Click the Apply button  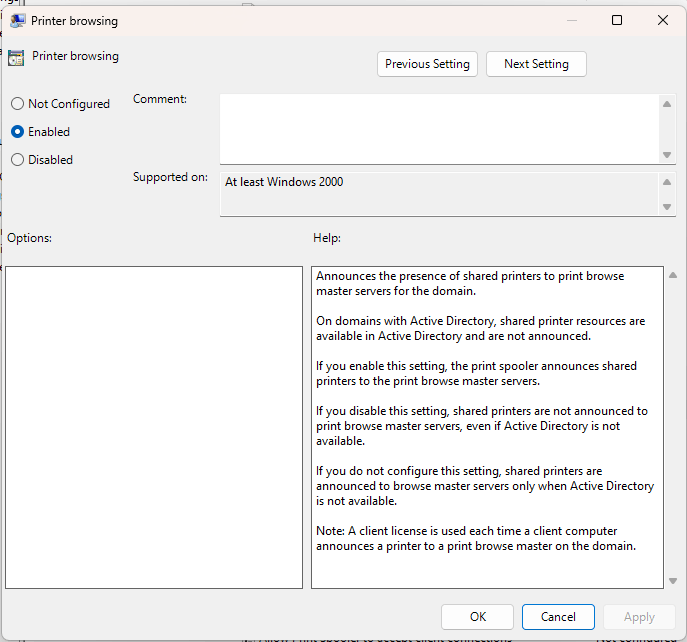click(639, 617)
